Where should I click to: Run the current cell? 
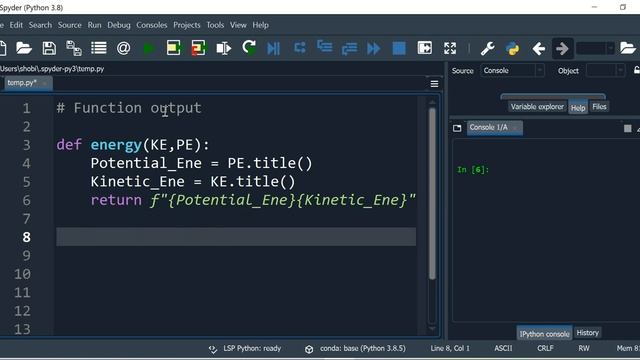(173, 49)
